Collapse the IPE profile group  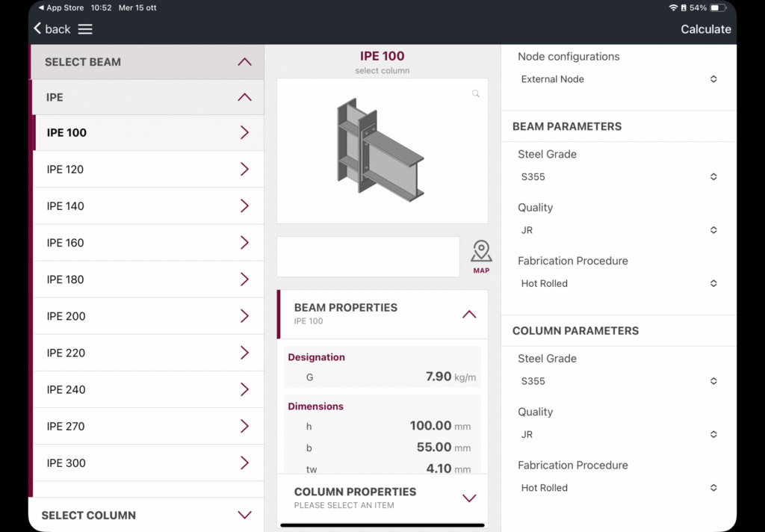point(244,97)
